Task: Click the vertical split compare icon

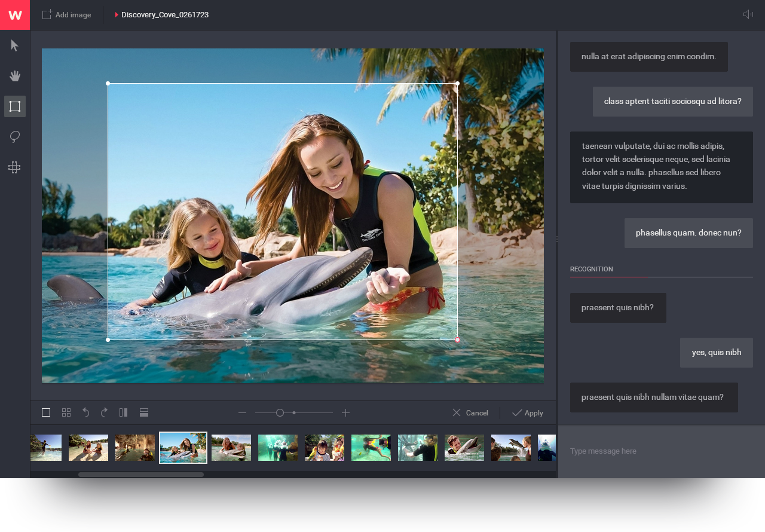Action: pyautogui.click(x=124, y=412)
